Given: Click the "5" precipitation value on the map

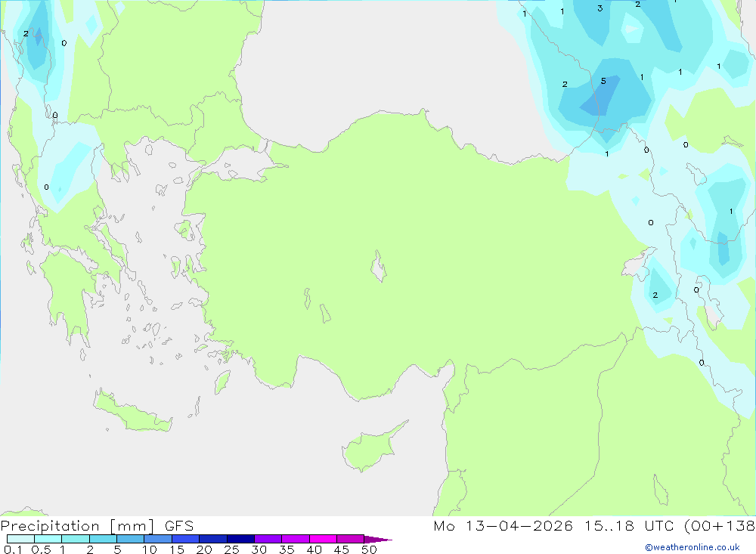Looking at the screenshot, I should coord(603,81).
